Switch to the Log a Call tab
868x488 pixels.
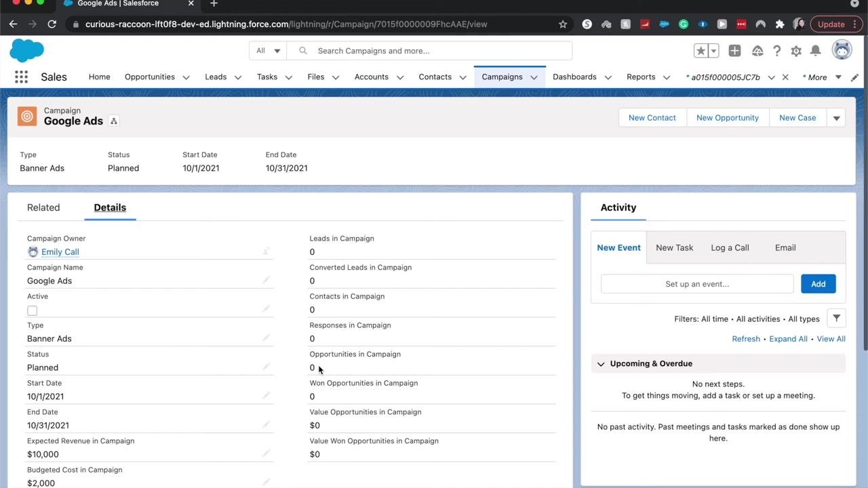point(730,247)
